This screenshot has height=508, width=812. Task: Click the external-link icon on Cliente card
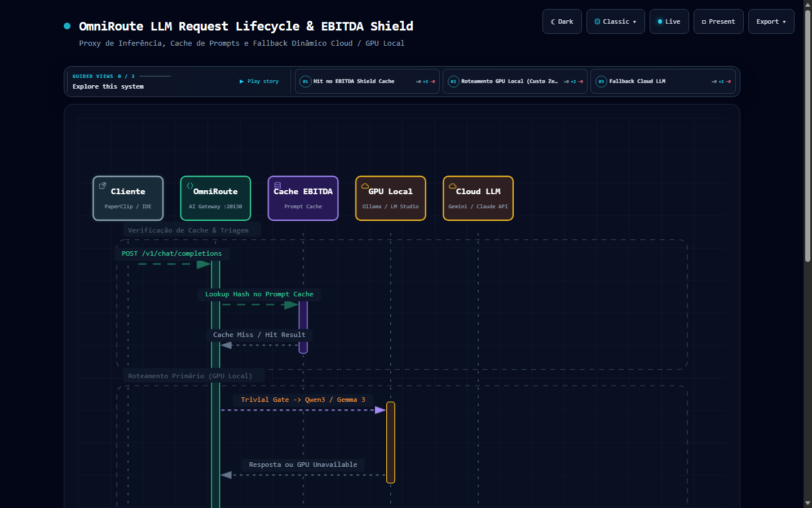103,185
